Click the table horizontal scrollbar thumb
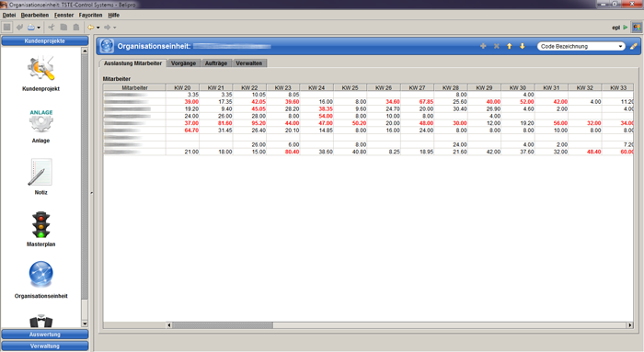 [223, 325]
